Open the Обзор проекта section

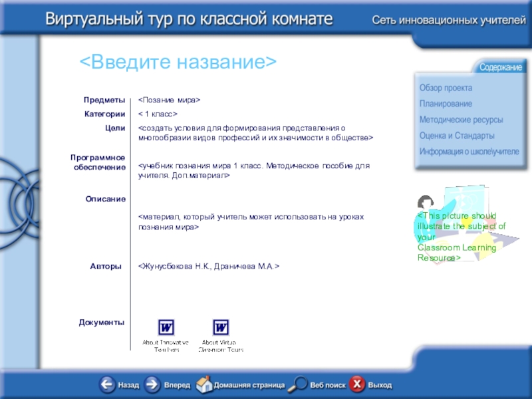pos(446,88)
